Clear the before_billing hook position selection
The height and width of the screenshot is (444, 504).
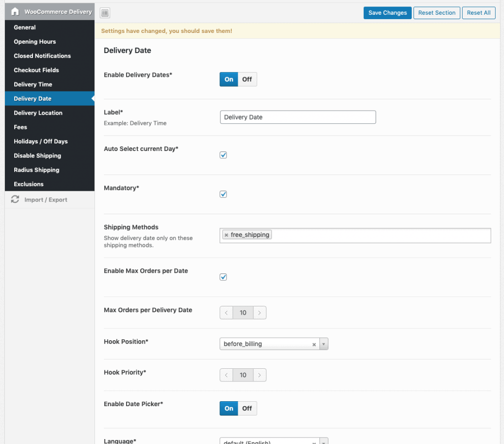[x=314, y=344]
